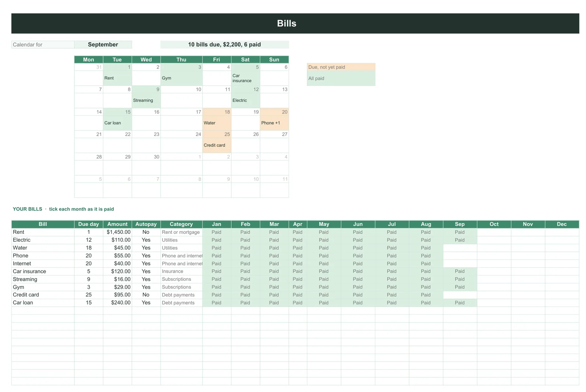Select the Streaming bill name cell

click(x=43, y=279)
